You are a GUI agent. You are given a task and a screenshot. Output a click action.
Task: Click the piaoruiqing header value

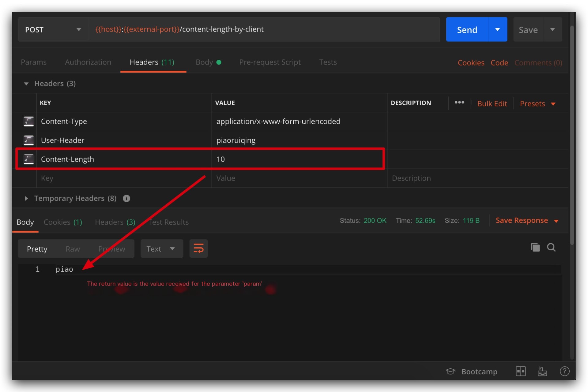(236, 140)
